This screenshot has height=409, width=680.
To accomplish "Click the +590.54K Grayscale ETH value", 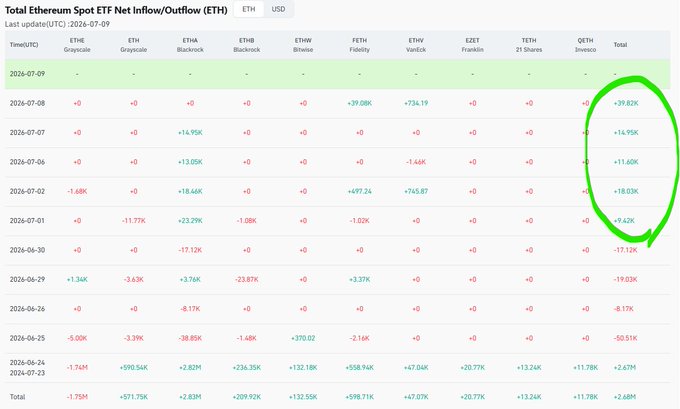I will (134, 368).
